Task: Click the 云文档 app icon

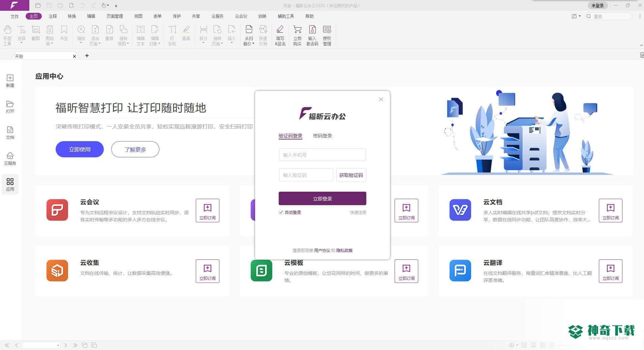Action: (x=460, y=210)
